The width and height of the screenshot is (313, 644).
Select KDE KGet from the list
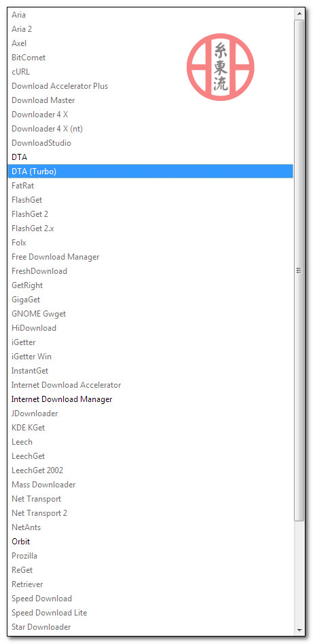[151, 428]
